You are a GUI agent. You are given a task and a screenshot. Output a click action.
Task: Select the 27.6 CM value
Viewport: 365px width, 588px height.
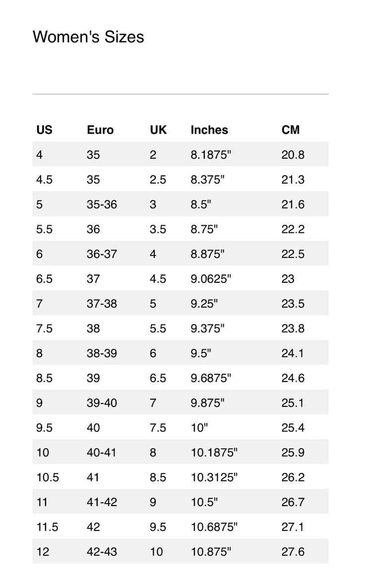[293, 552]
